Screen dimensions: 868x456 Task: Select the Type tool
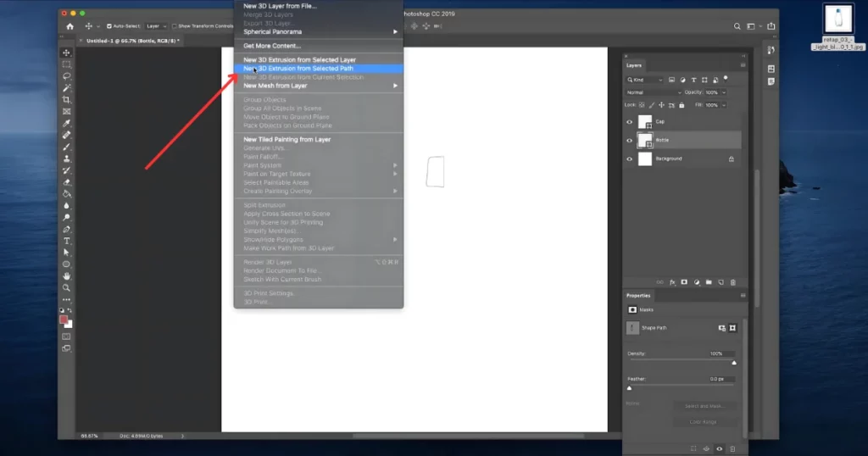point(66,242)
